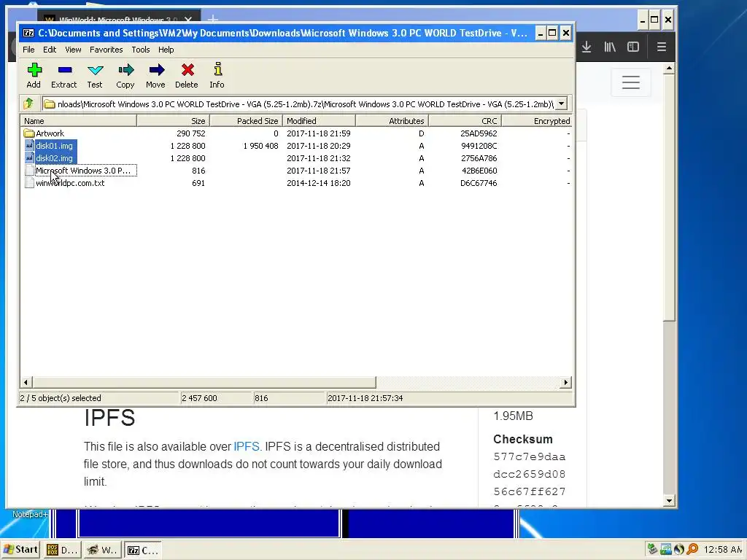Screen dimensions: 747x560
Task: Open the Help menu
Action: pyautogui.click(x=166, y=50)
